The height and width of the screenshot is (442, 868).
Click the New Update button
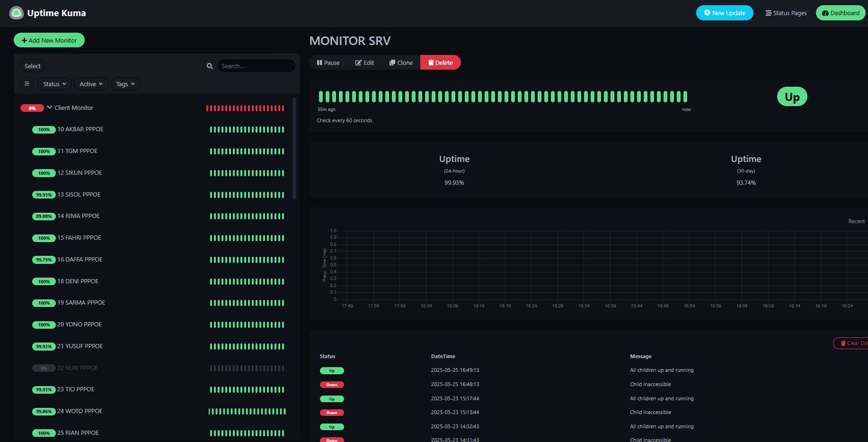click(724, 13)
